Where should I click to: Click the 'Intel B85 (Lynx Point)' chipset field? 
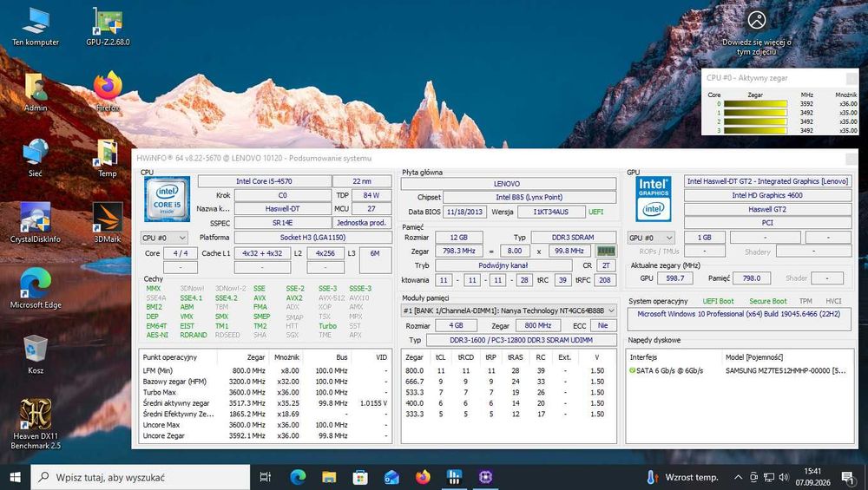pyautogui.click(x=529, y=198)
